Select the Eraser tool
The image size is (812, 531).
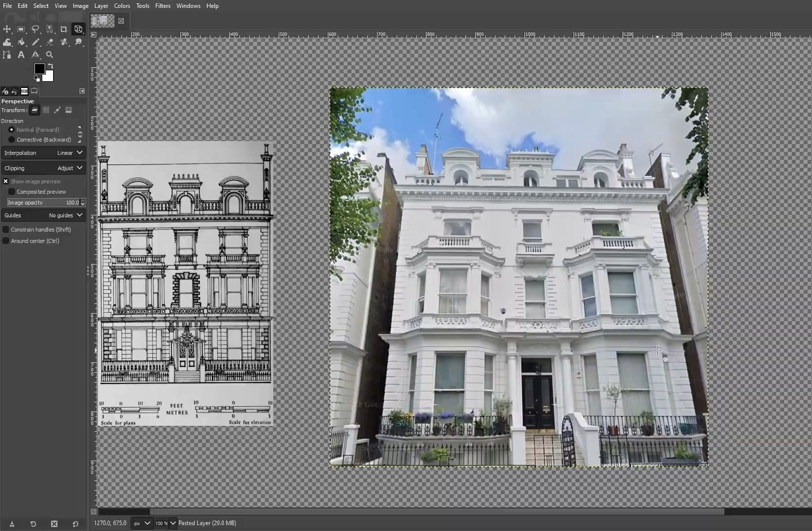[x=50, y=42]
